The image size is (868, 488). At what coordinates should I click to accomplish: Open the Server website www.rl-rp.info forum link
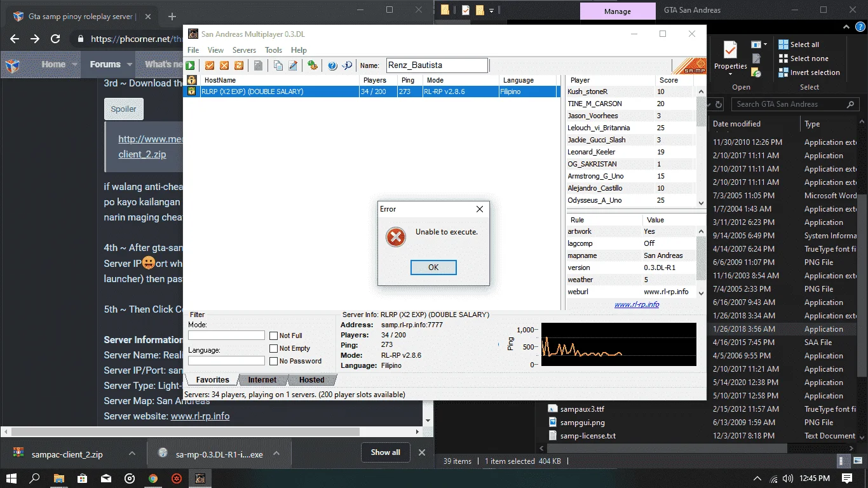[x=200, y=416]
